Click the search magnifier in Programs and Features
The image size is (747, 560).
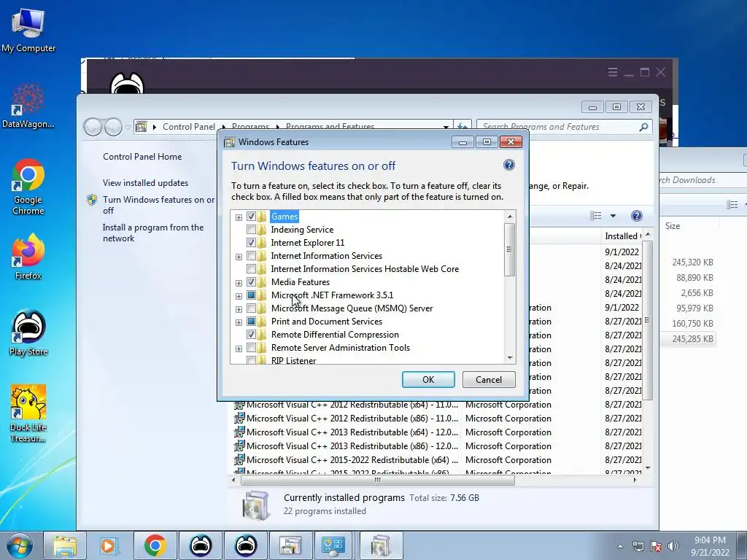point(643,127)
